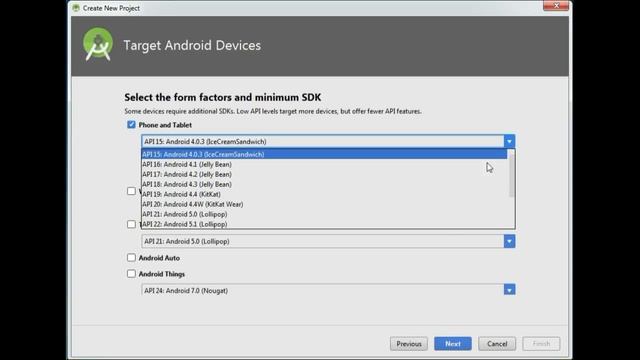Enable the Android Things checkbox
Screen dimensions: 640x360
click(131, 273)
